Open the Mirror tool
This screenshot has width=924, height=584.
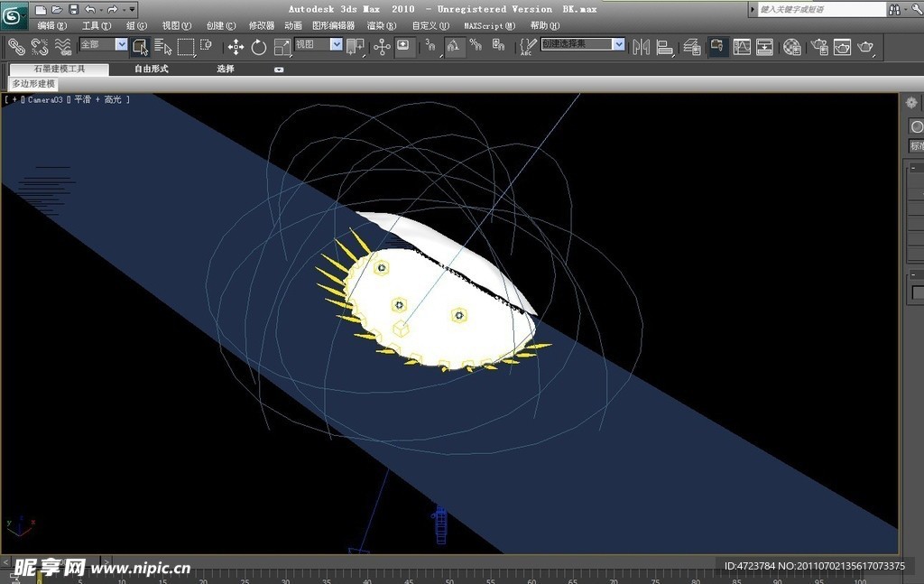[642, 47]
